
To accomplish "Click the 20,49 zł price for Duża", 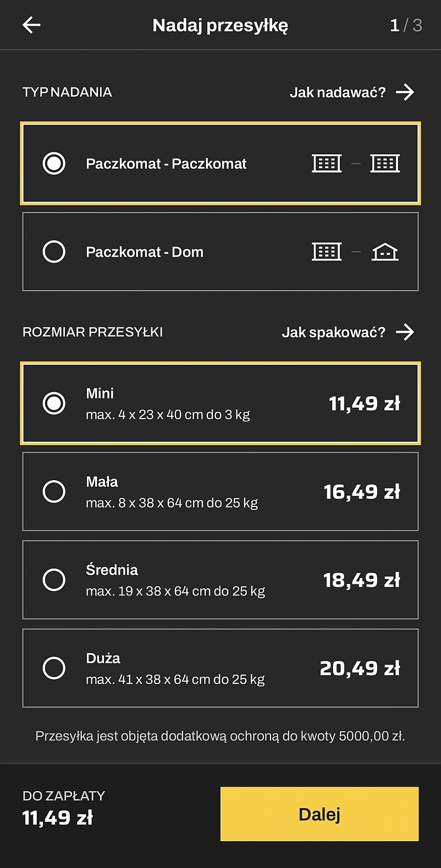I will (360, 669).
